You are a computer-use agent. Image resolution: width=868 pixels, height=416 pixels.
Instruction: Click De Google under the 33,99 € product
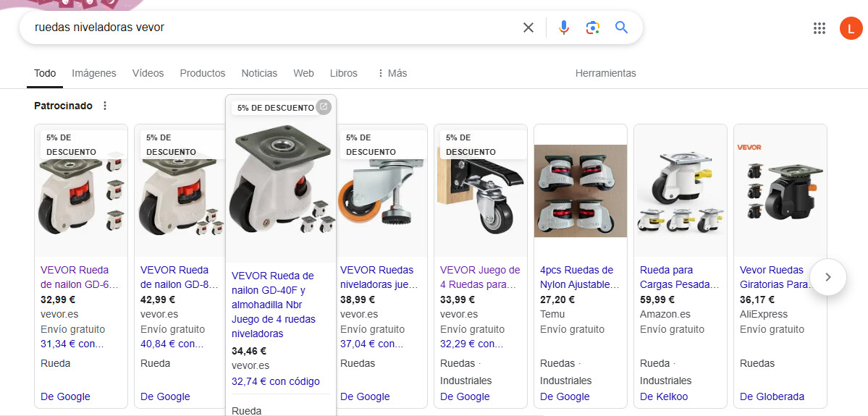(465, 396)
